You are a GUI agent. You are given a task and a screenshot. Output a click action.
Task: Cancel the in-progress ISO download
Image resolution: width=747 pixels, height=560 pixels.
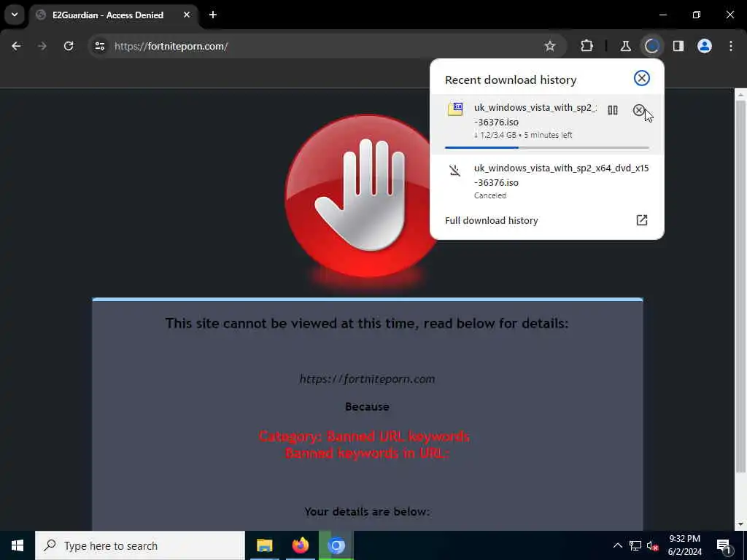pos(638,111)
